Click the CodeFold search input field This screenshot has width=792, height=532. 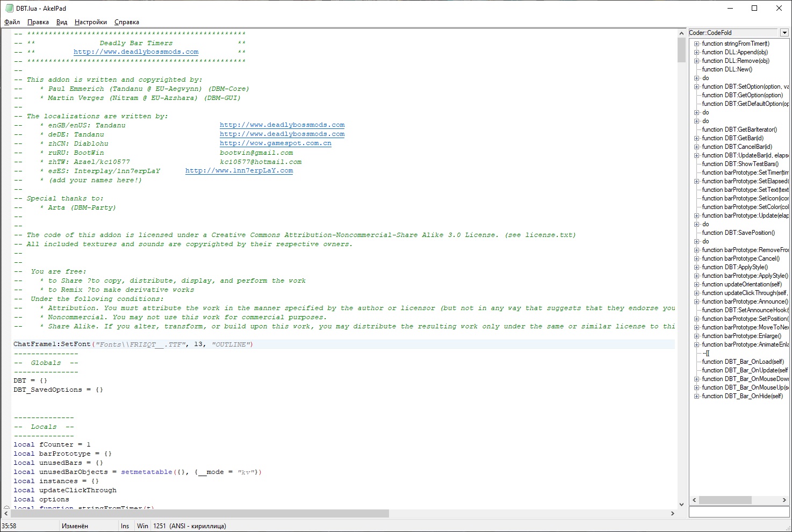point(739,513)
